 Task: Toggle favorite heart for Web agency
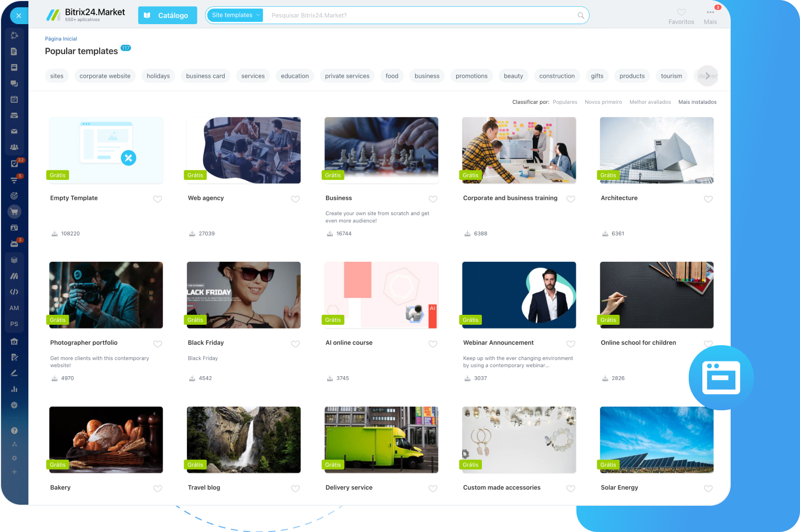coord(295,199)
